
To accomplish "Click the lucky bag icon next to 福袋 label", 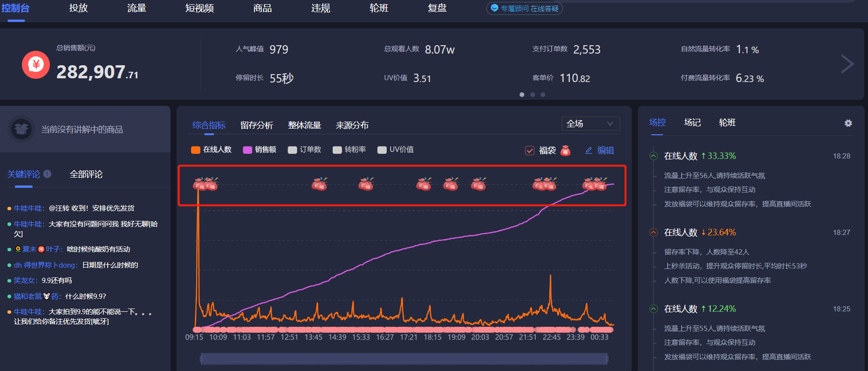I will pos(566,151).
